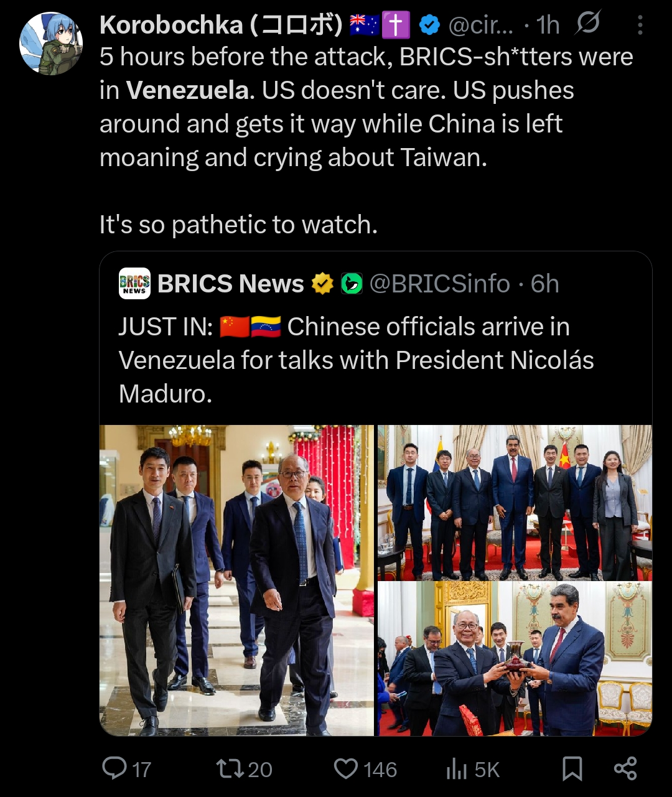Click the reply speech bubble icon
The height and width of the screenshot is (797, 672).
pos(114,768)
